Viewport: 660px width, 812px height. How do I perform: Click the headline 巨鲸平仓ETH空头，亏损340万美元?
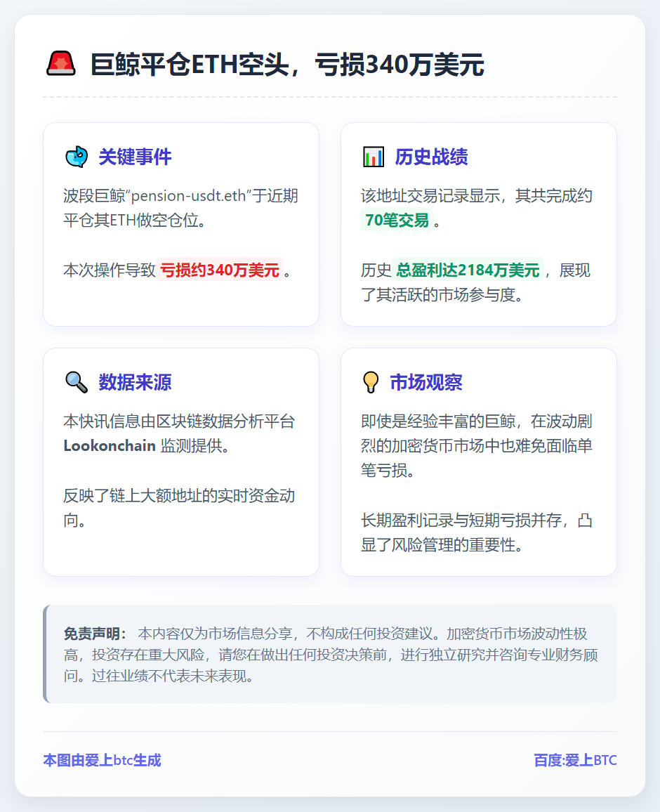point(287,65)
